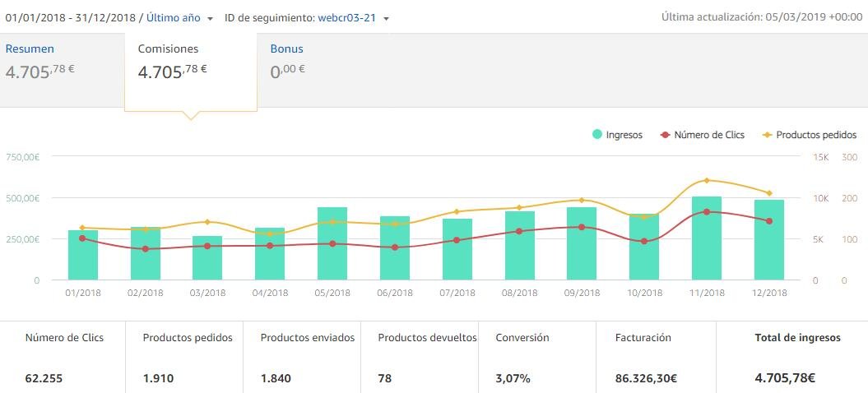Click the yellow orders point for 11/2018

(707, 180)
